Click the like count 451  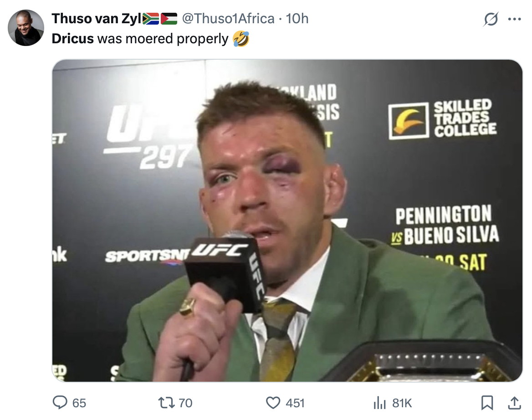pos(295,403)
